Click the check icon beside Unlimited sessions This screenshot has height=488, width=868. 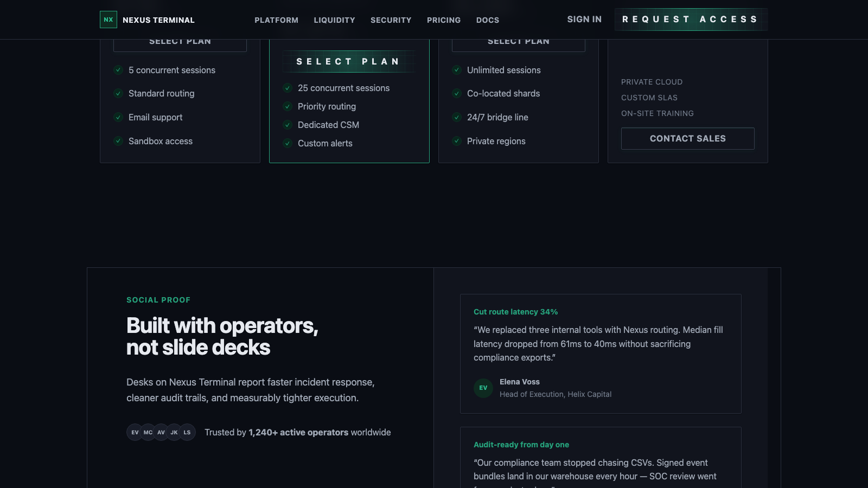[457, 70]
